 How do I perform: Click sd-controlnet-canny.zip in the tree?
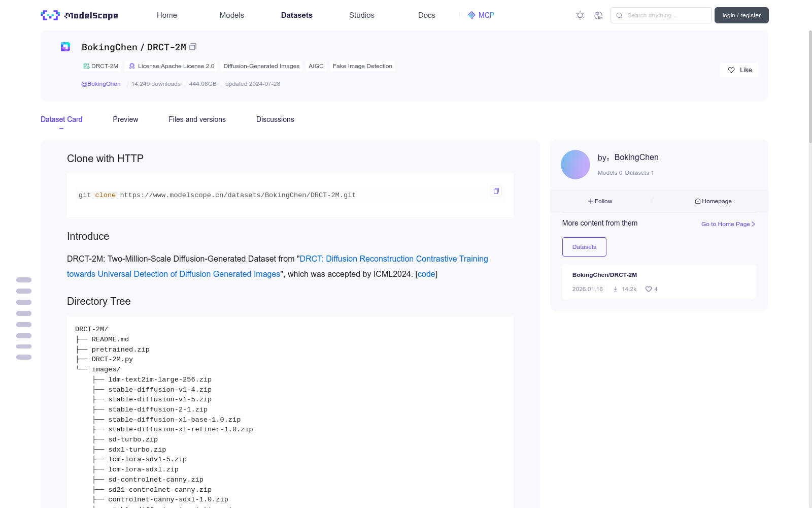156,480
